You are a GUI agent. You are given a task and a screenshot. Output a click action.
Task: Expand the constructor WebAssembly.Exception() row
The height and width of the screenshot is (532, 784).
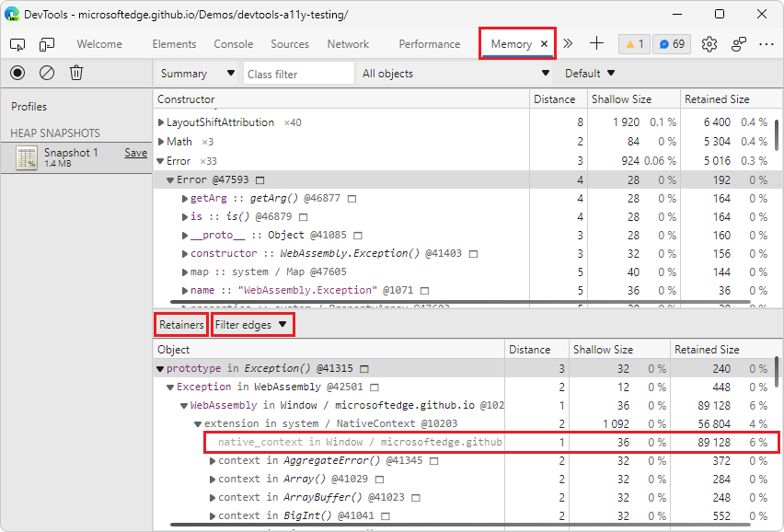[185, 254]
